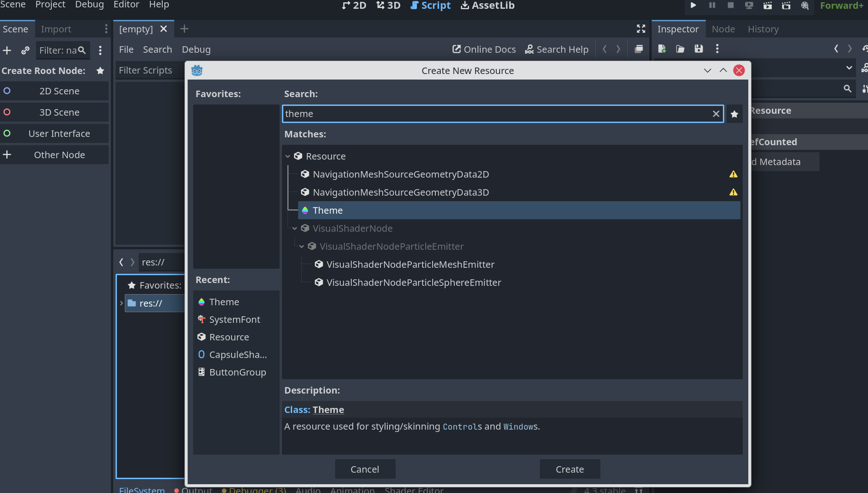Pick CapsuleSha... from the Recent list

tap(236, 355)
